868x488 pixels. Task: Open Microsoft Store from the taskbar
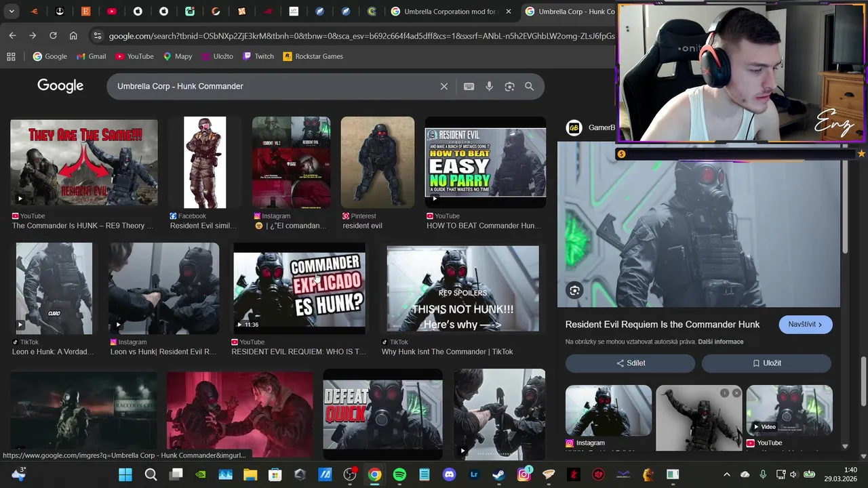[x=275, y=474]
